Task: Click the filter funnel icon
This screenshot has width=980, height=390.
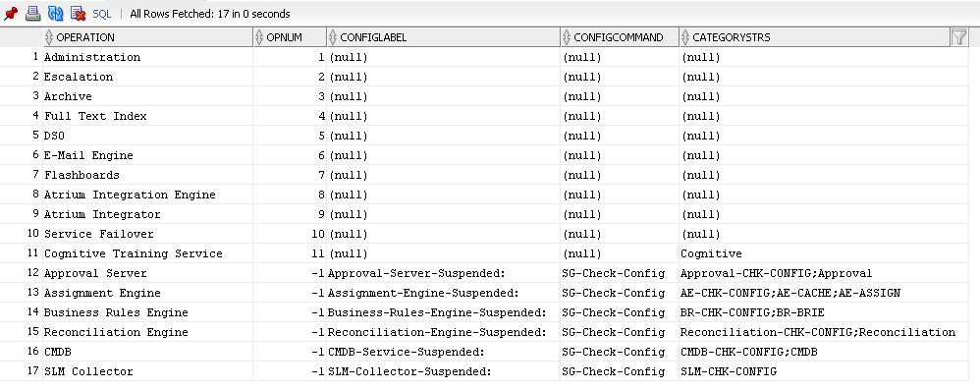Action: [958, 37]
